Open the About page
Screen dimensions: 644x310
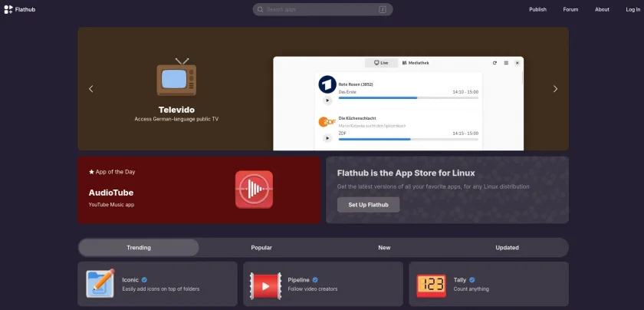coord(602,9)
